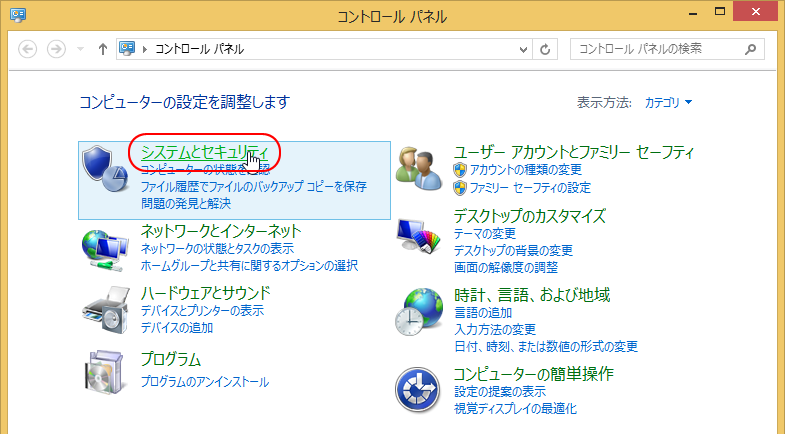
Task: Click the コントロール パネル breadcrumb in address bar
Action: coord(199,49)
